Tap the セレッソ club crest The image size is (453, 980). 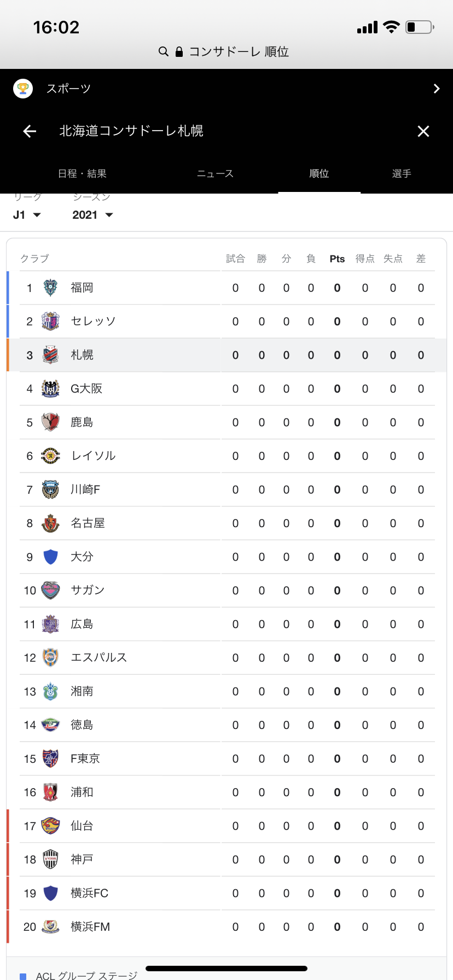point(50,321)
